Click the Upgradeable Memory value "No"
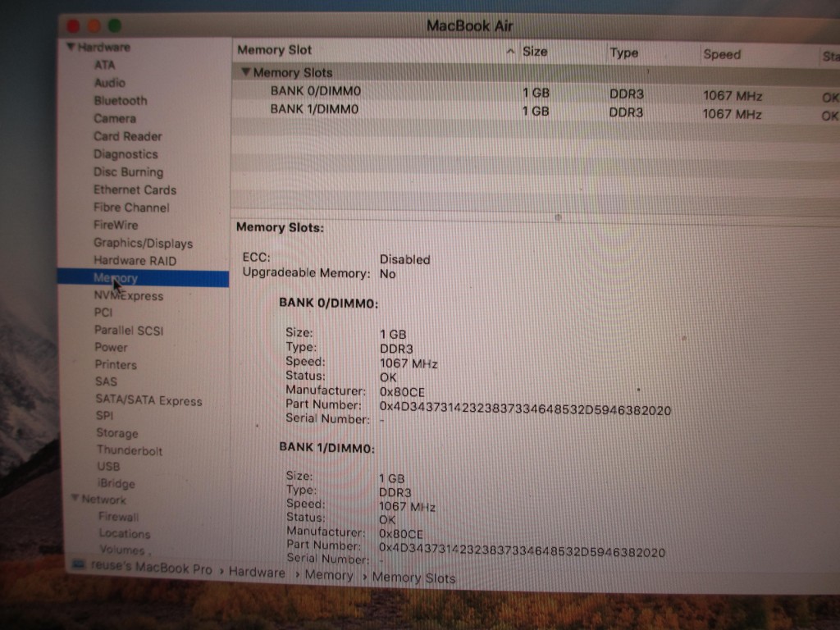Screen dimensions: 840x630 point(388,274)
